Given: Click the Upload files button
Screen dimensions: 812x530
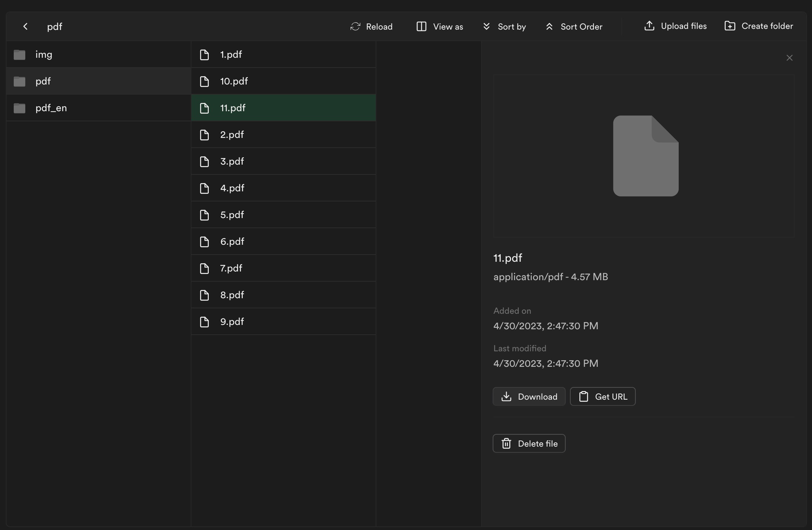Looking at the screenshot, I should point(675,26).
